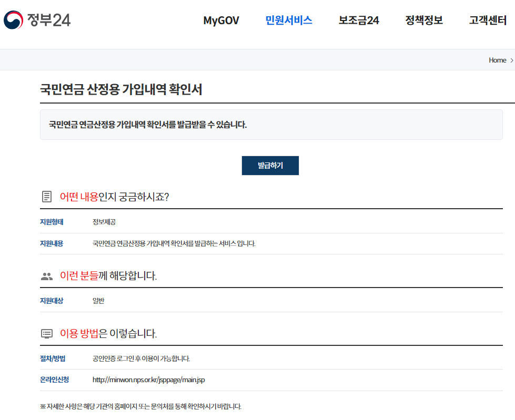Click the 지원내용 label
515x420 pixels.
click(52, 243)
